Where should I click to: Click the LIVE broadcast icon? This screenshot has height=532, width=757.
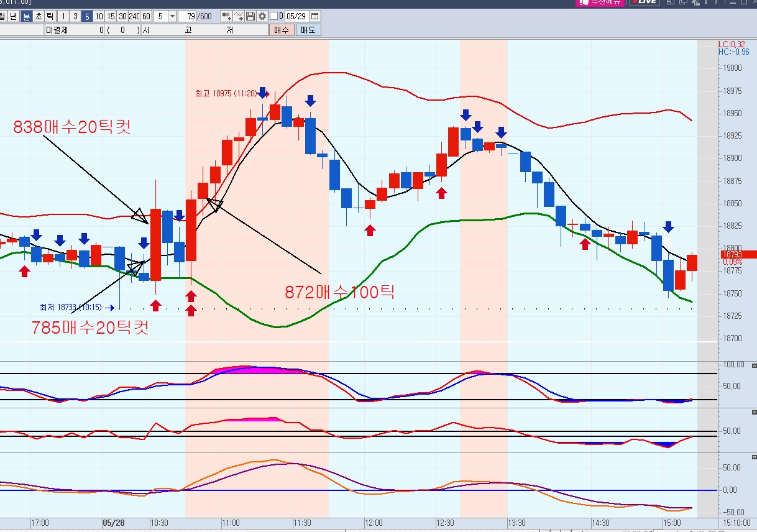coord(644,2)
